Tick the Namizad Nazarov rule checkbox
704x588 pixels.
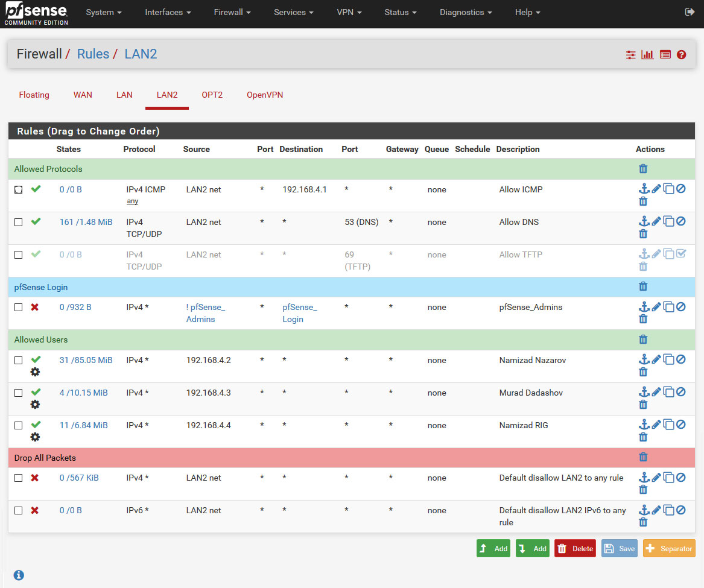click(19, 361)
